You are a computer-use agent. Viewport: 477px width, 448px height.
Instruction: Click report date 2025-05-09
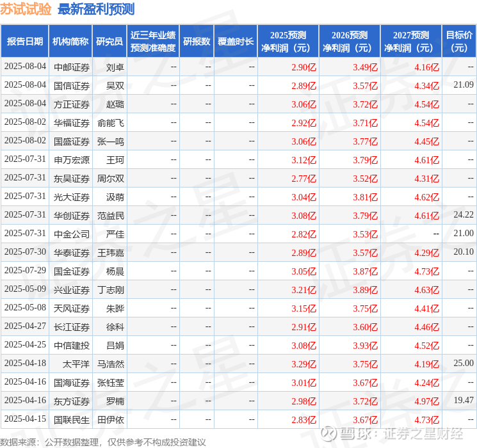[x=25, y=289]
